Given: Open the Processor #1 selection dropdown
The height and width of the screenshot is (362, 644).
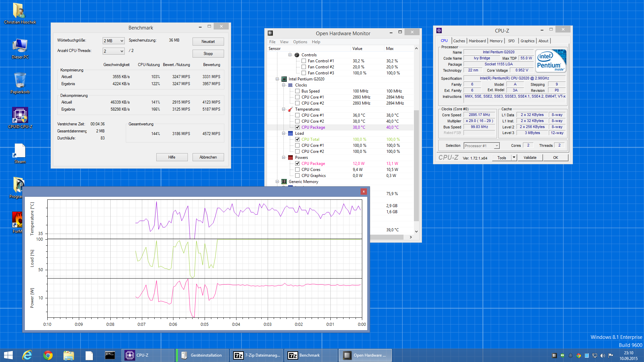Looking at the screenshot, I should point(482,146).
